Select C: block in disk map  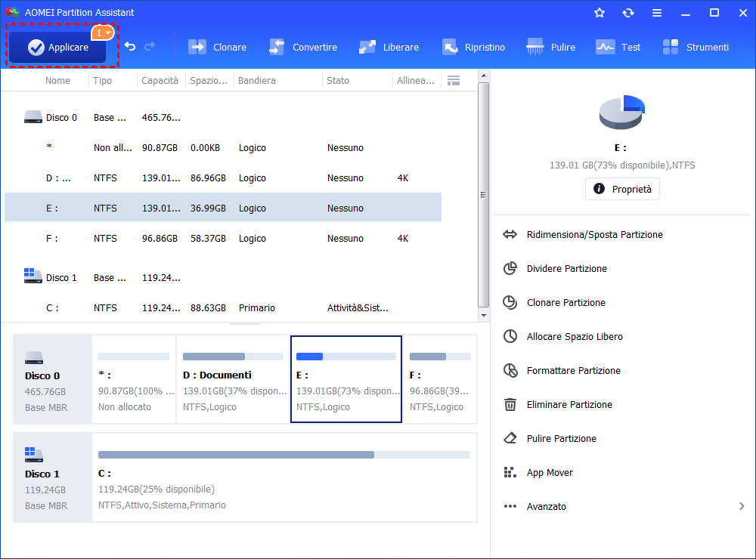284,477
